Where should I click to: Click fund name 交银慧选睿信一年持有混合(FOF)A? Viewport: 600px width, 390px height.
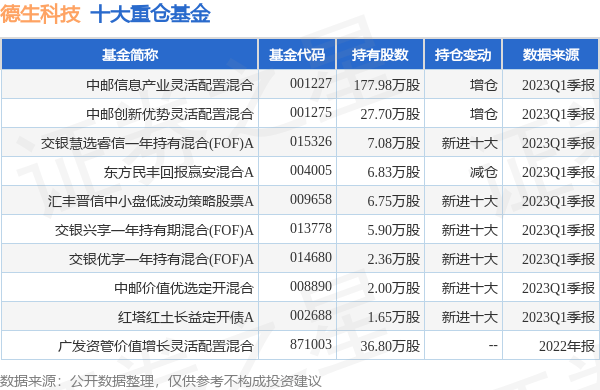click(147, 143)
